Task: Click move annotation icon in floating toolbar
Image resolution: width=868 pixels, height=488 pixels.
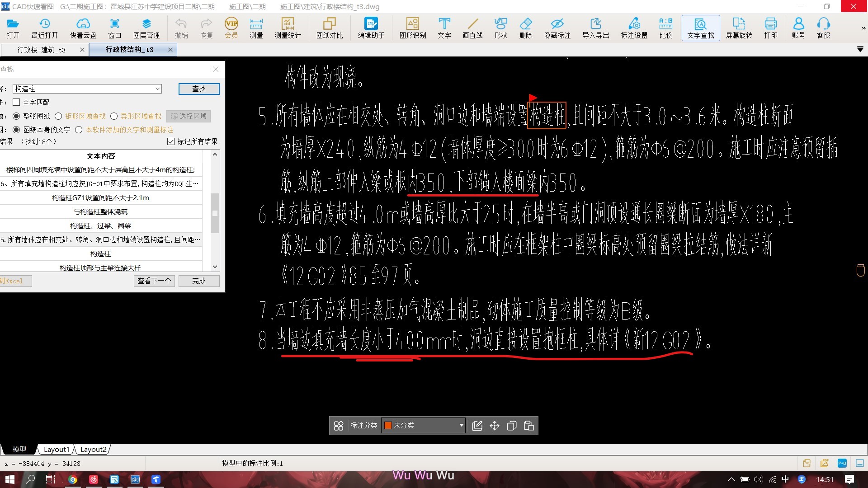Action: 494,426
